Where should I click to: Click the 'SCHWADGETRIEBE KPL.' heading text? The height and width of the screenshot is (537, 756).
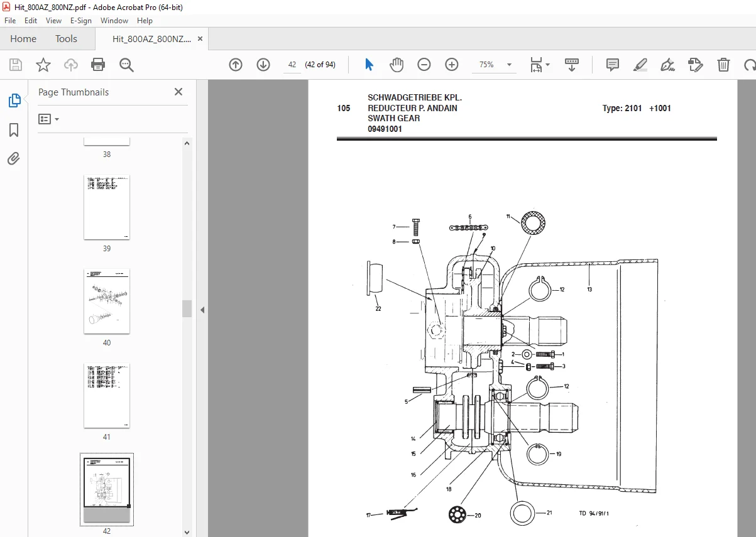(x=415, y=98)
